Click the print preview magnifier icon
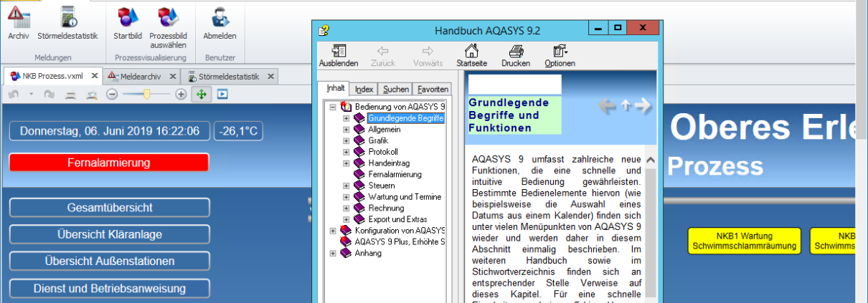 (91, 94)
